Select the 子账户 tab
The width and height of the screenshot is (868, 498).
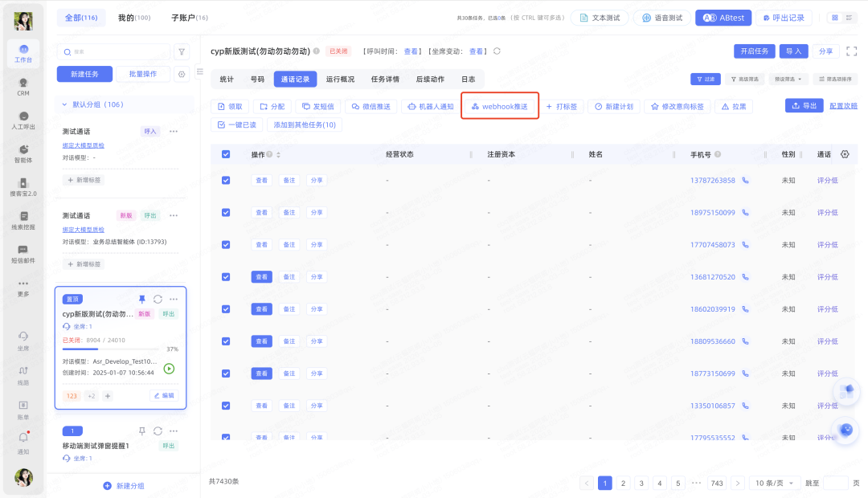(x=190, y=18)
